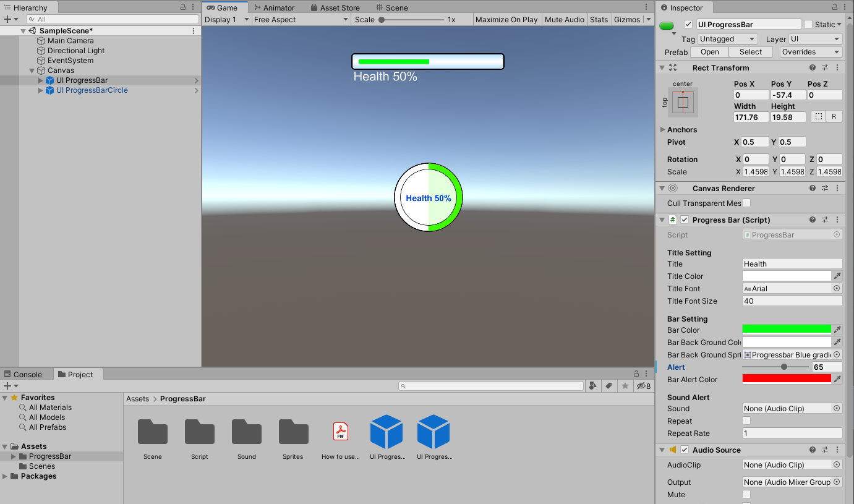Open Canvas Renderer help icon

click(813, 189)
